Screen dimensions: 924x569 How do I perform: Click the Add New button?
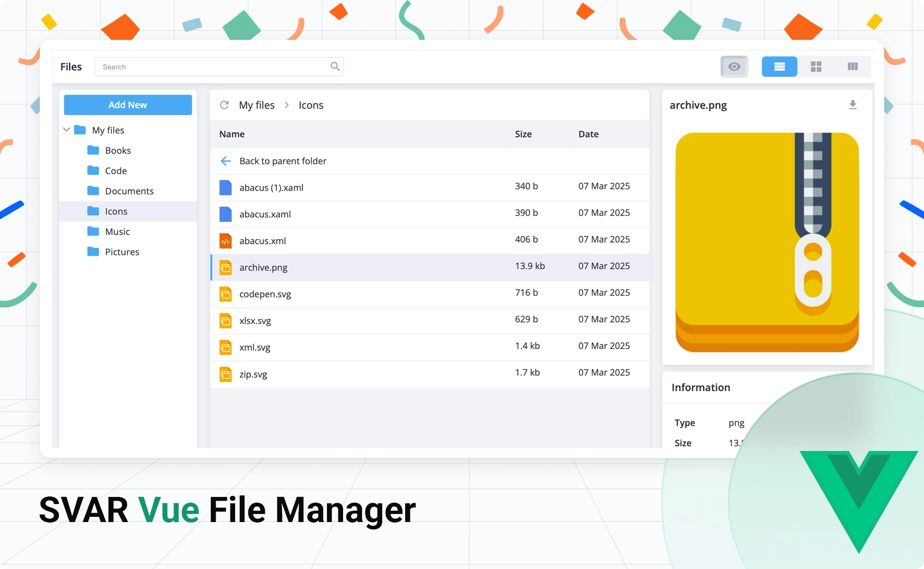(128, 105)
